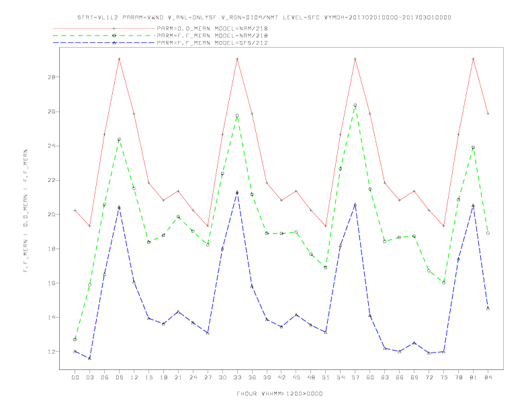
Task: Click x-axis tick label 30
Action: (x=222, y=377)
